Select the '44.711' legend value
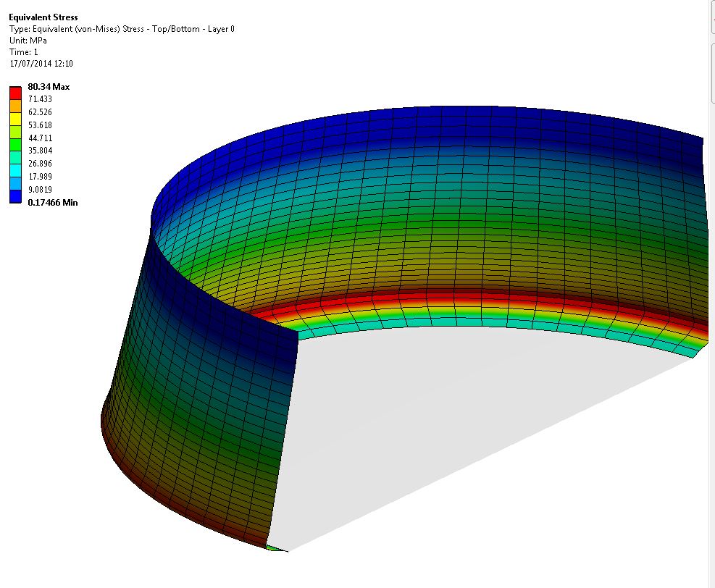715x588 pixels. click(40, 138)
